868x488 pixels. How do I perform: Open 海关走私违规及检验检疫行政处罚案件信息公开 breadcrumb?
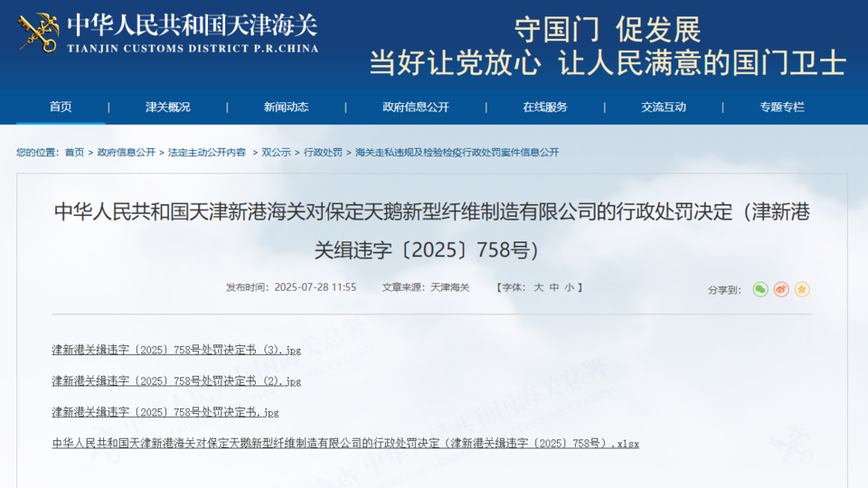pos(457,152)
